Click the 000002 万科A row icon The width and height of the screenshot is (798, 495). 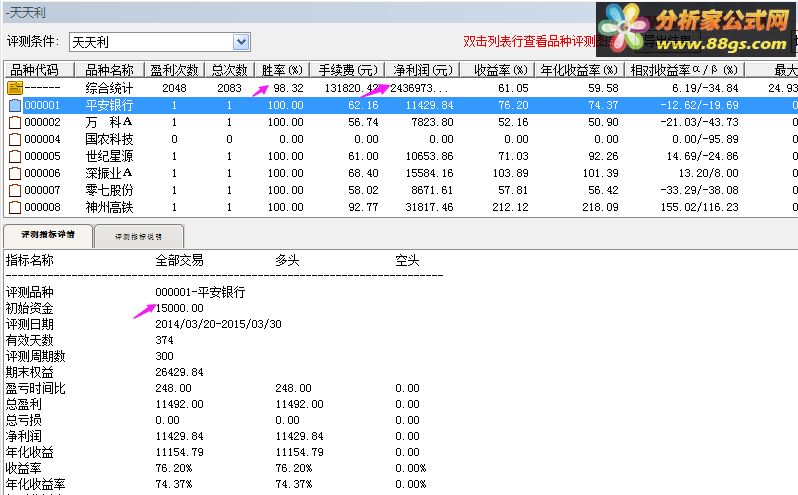(x=15, y=122)
